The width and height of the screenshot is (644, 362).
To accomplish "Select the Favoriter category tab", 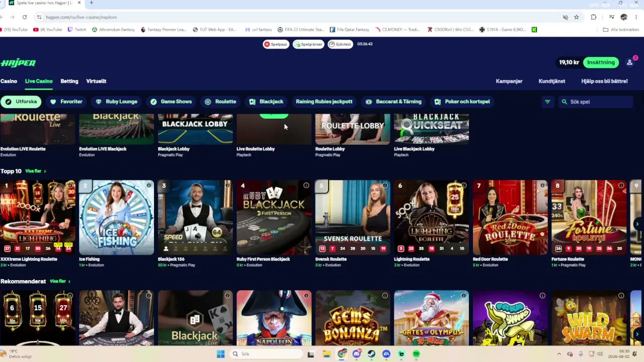I will pyautogui.click(x=66, y=102).
